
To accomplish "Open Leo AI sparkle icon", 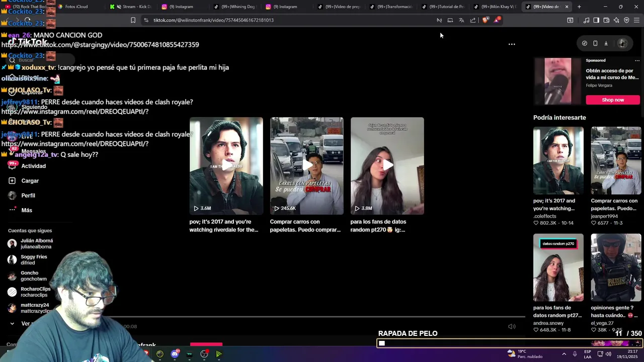I will [616, 20].
